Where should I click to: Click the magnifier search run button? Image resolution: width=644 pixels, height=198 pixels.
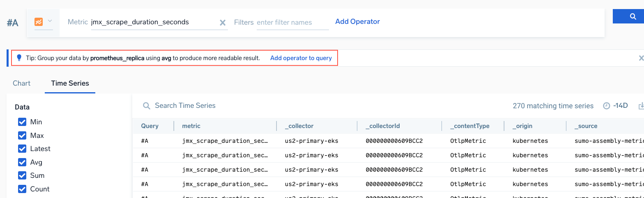[x=632, y=16]
